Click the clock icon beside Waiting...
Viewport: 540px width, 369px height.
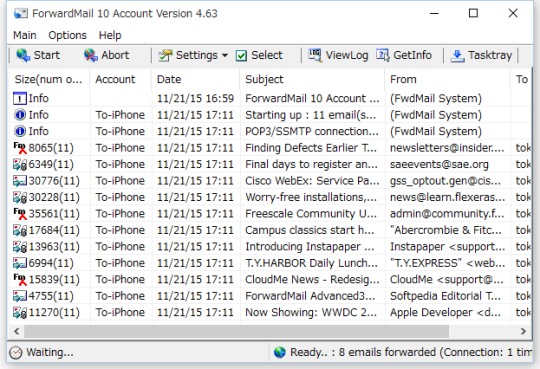click(x=15, y=352)
